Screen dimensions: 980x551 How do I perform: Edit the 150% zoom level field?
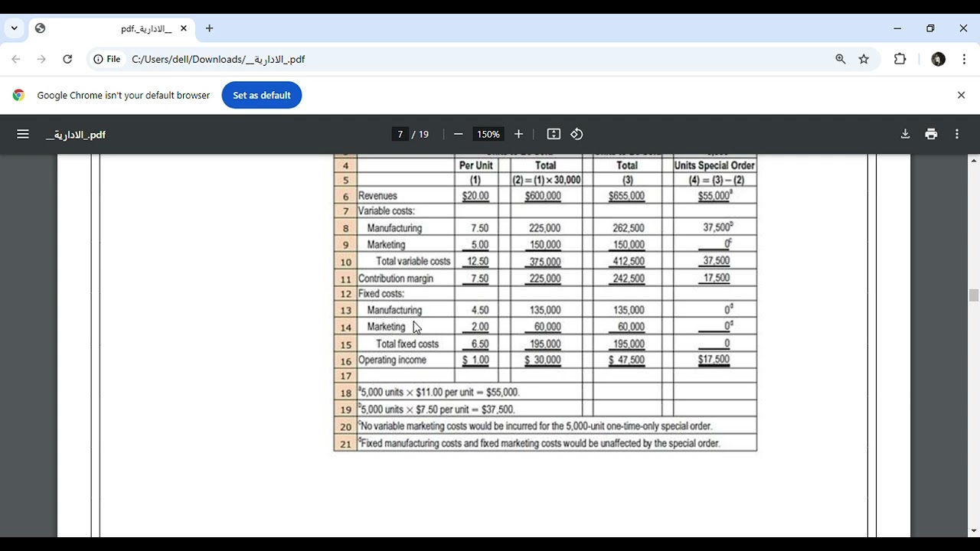(x=488, y=134)
